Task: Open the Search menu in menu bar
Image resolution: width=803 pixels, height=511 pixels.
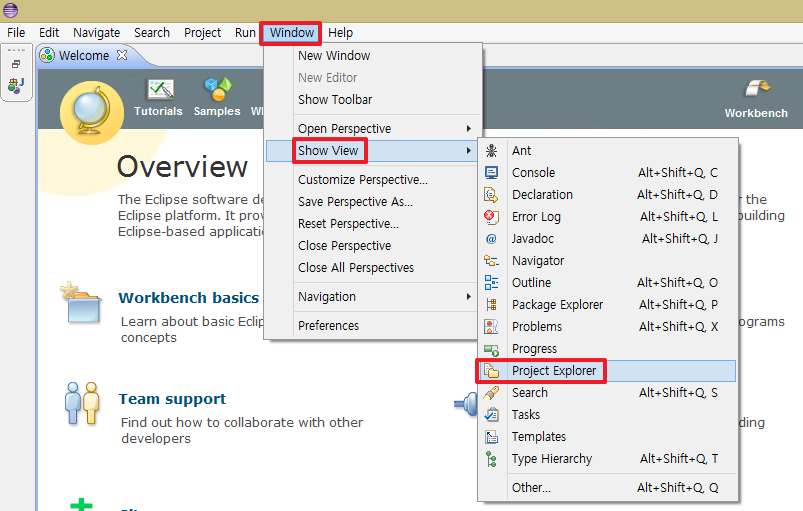Action: [152, 33]
